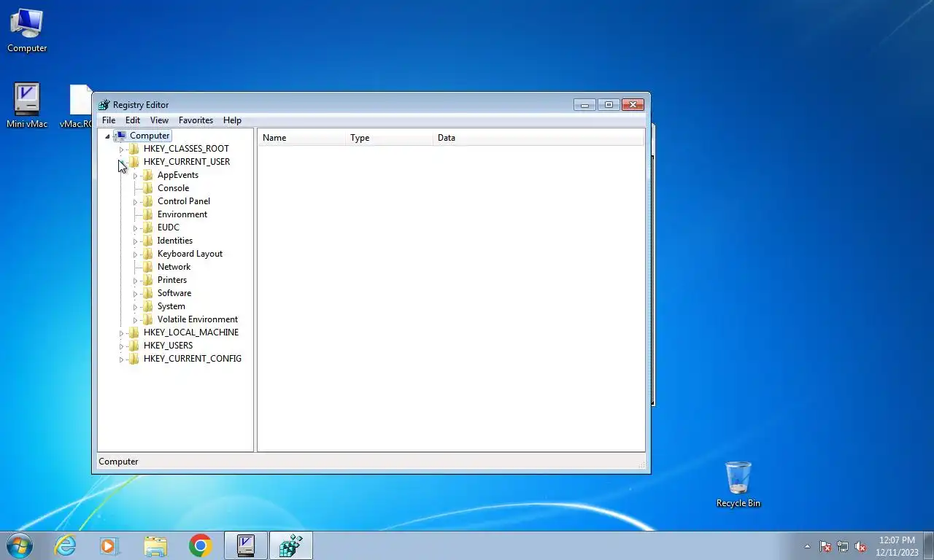Click the HKEY_USERS folder icon
The width and height of the screenshot is (934, 560).
[134, 346]
